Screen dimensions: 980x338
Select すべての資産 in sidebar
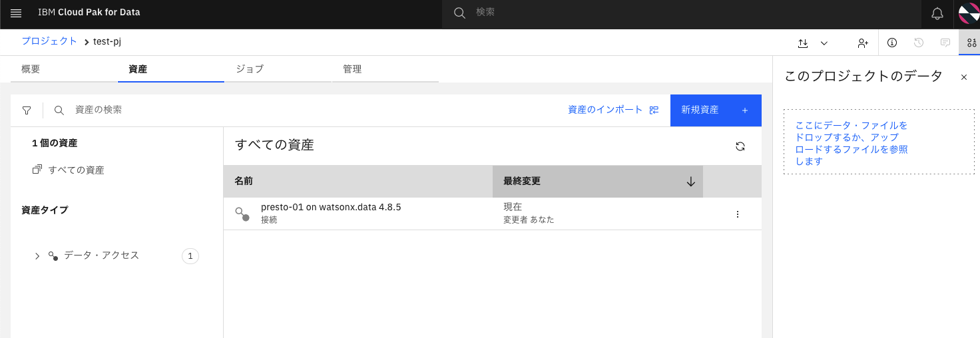pyautogui.click(x=76, y=170)
